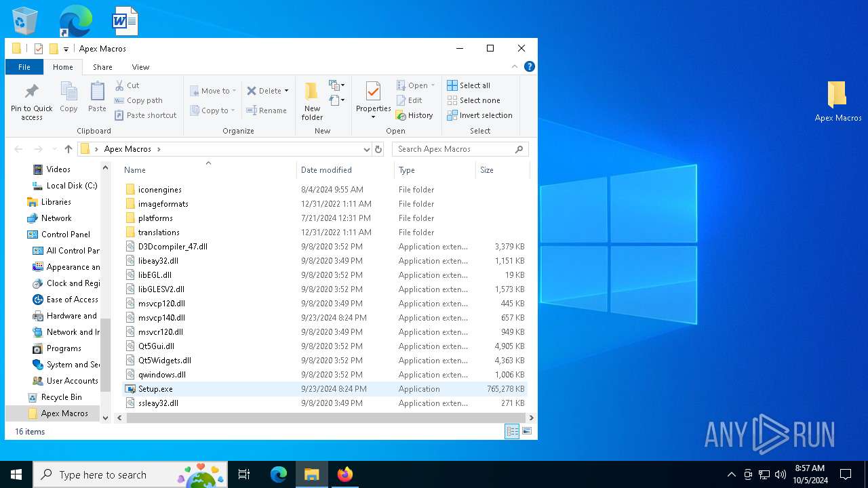
Task: Click the Windows Start button
Action: 16,474
